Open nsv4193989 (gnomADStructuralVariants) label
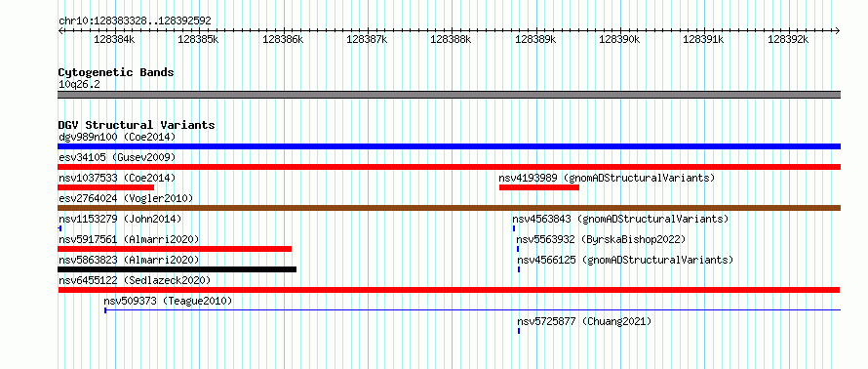The image size is (868, 369). click(607, 178)
